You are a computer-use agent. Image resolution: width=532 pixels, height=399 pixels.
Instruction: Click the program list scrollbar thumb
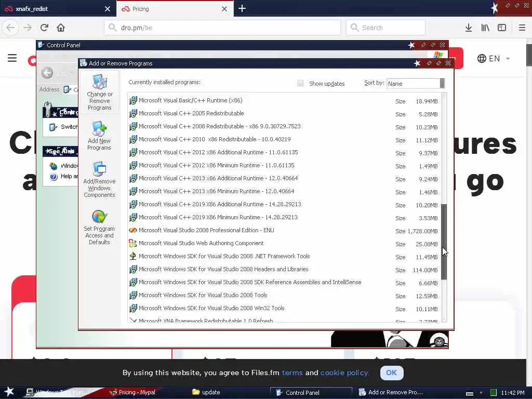click(444, 241)
